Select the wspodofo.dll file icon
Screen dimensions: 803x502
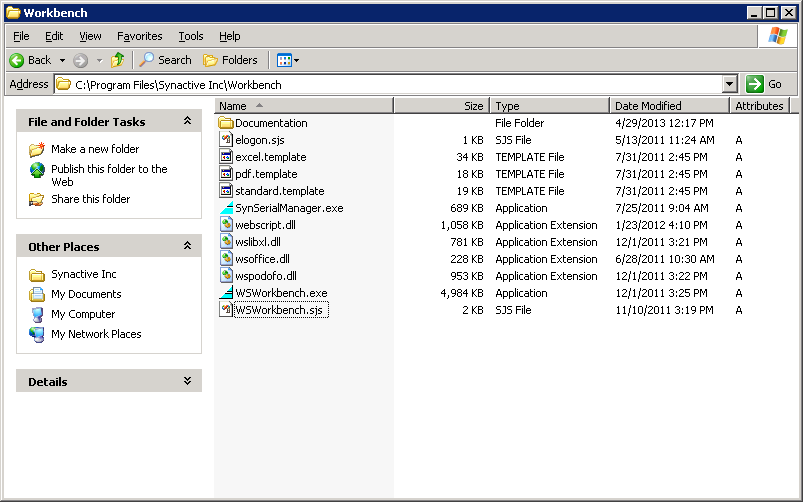coord(226,276)
